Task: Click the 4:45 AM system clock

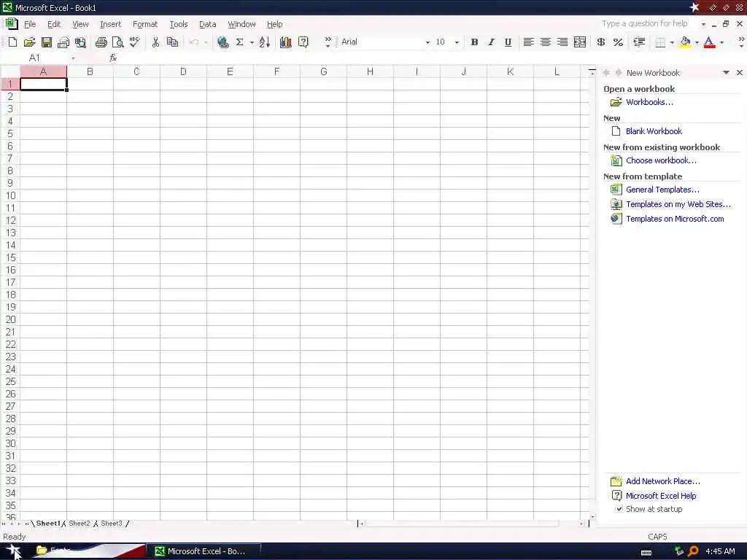Action: pyautogui.click(x=720, y=551)
